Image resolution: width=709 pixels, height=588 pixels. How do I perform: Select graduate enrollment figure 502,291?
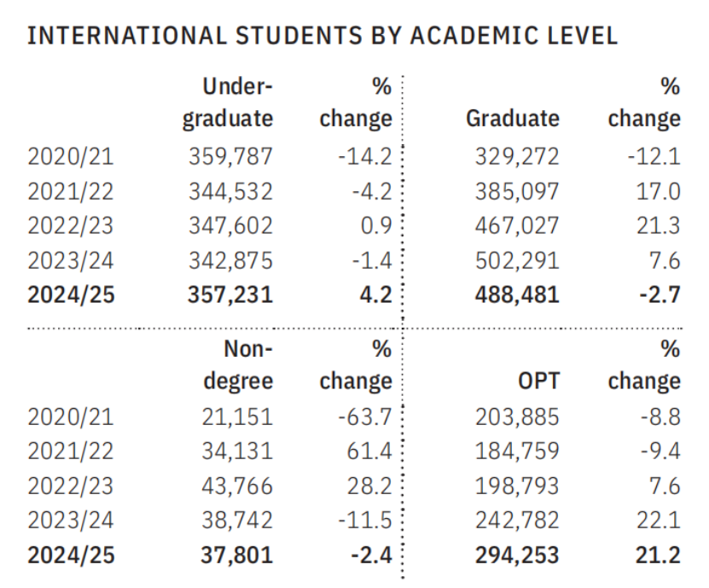click(517, 260)
